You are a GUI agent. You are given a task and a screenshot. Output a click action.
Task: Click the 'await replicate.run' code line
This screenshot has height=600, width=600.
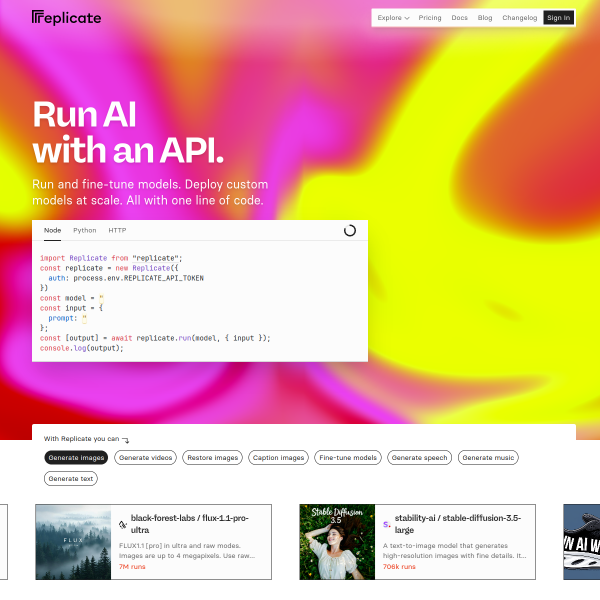155,338
